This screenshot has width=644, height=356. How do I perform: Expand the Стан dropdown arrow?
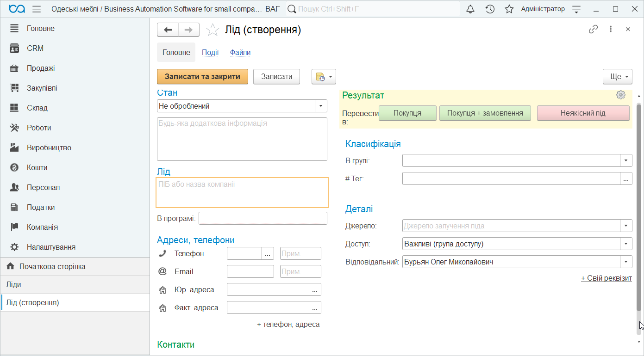pyautogui.click(x=321, y=106)
